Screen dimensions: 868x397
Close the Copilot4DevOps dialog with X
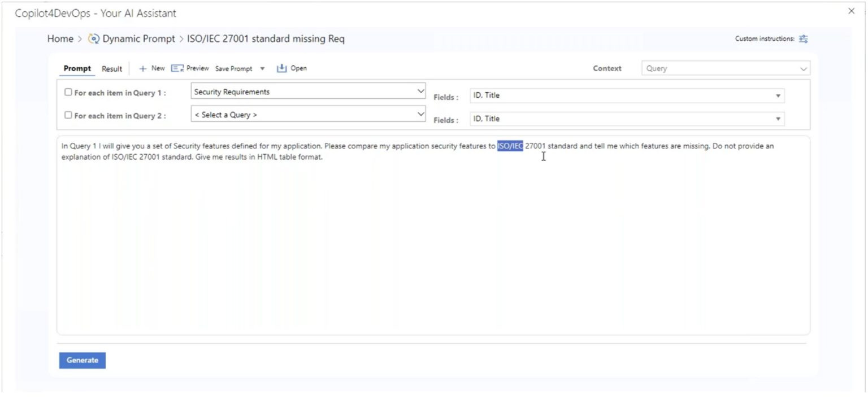(851, 11)
